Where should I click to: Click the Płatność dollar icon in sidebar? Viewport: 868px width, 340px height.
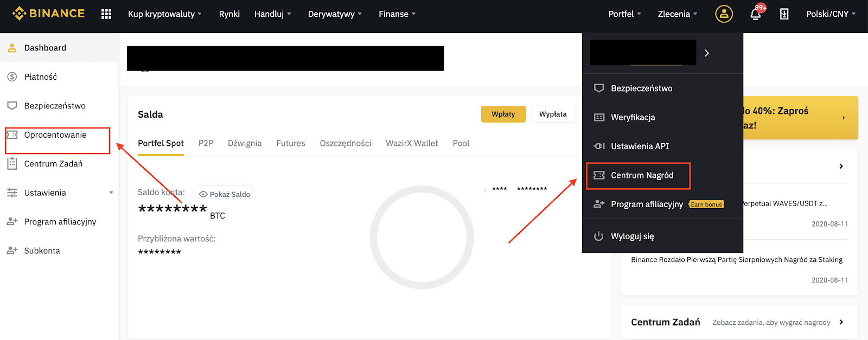click(12, 77)
